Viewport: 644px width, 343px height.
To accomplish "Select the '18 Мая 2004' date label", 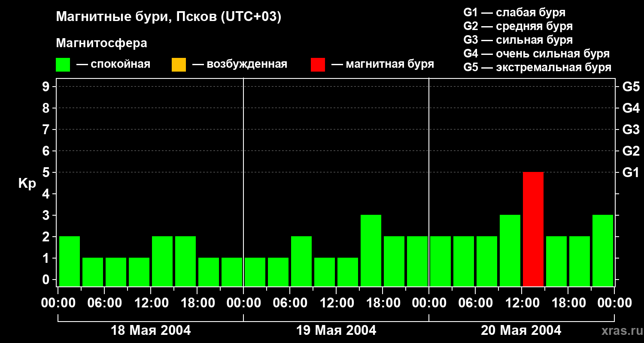I will pos(151,331).
